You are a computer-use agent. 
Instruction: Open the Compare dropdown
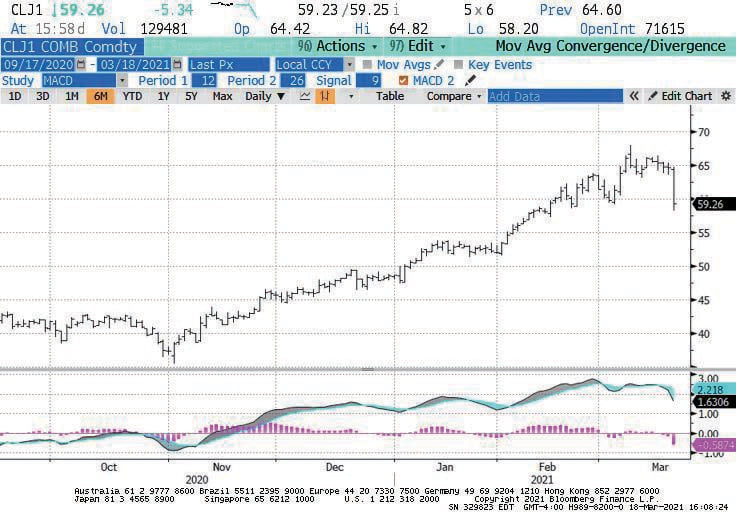tap(454, 96)
